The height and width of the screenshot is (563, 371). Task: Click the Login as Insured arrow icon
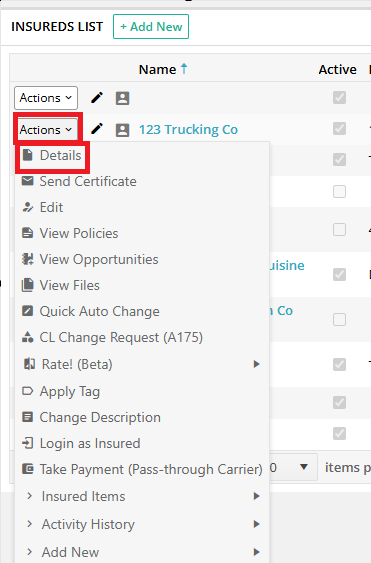tap(28, 443)
